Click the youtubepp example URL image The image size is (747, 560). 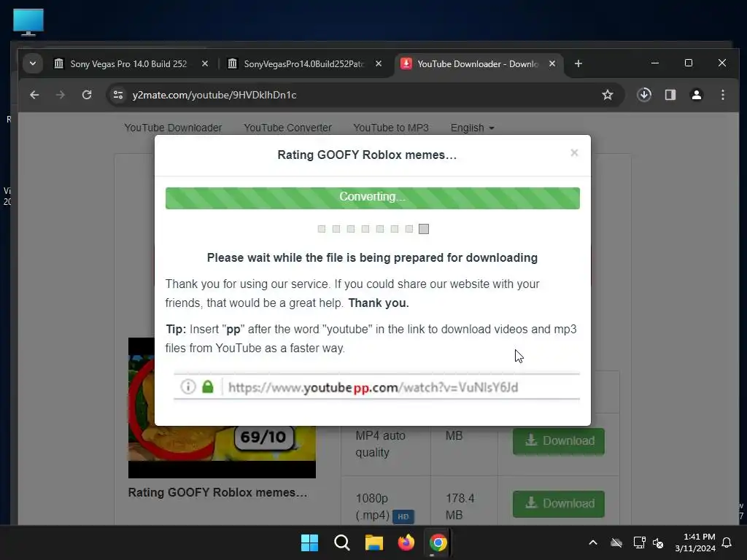376,386
